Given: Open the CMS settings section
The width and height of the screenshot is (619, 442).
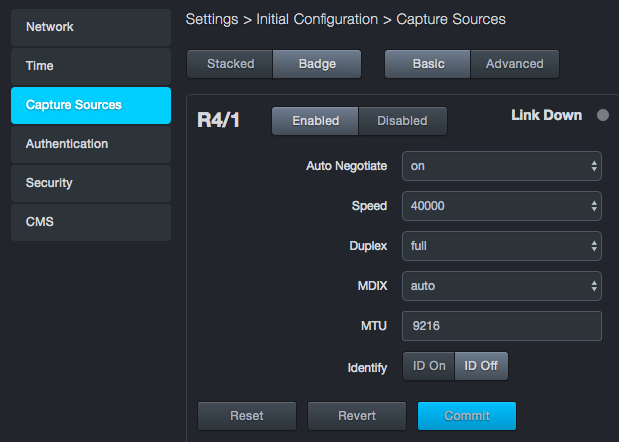Looking at the screenshot, I should click(91, 222).
